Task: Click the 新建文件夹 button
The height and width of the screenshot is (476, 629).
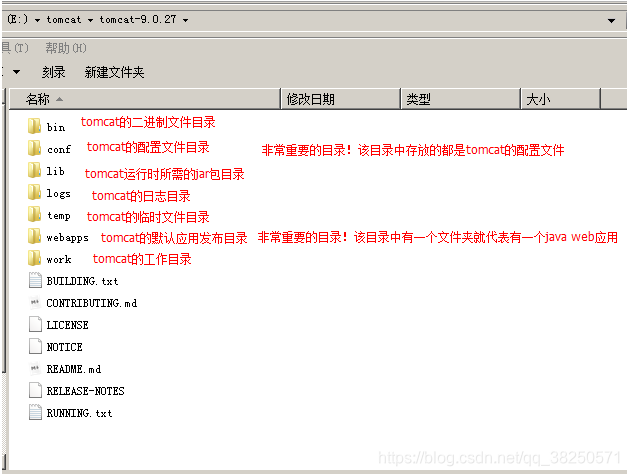Action: [x=114, y=72]
